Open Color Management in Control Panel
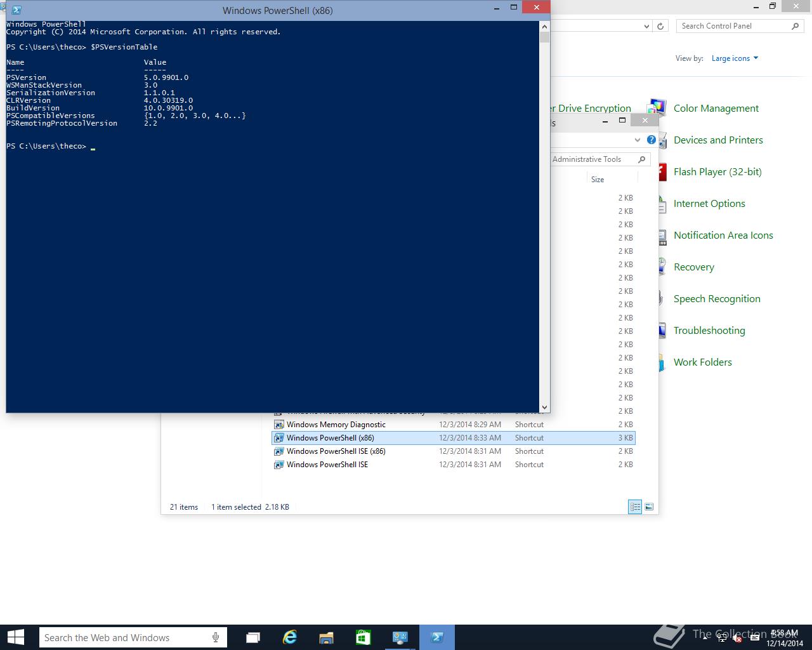The width and height of the screenshot is (812, 650). pos(716,109)
